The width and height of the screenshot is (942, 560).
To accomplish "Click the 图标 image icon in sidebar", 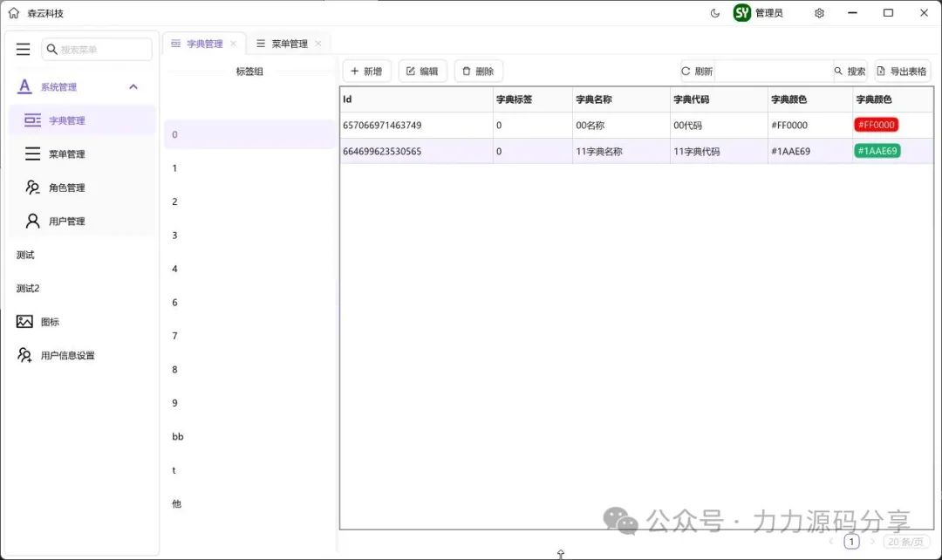I will pyautogui.click(x=24, y=322).
